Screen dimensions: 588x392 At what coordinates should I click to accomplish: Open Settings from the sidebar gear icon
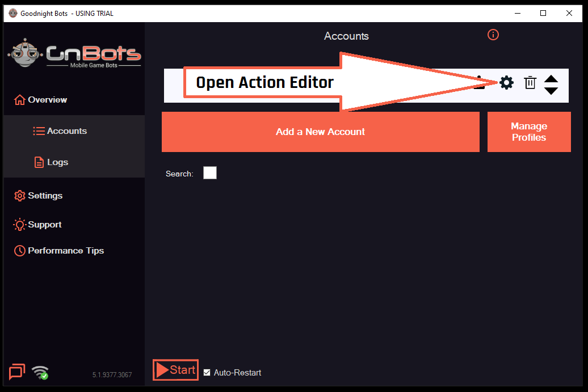19,195
